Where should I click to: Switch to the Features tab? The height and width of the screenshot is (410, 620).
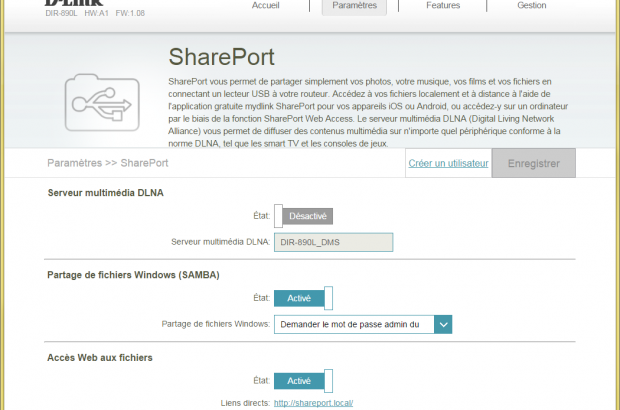click(443, 5)
